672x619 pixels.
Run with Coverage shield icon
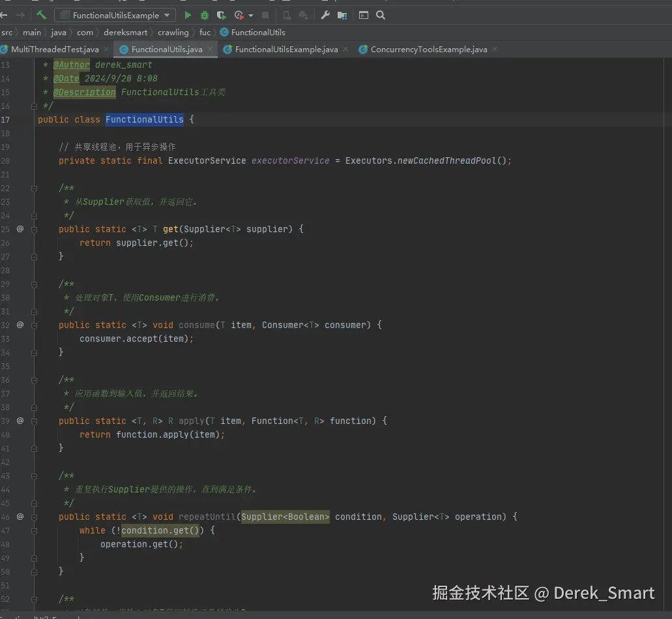(x=222, y=15)
